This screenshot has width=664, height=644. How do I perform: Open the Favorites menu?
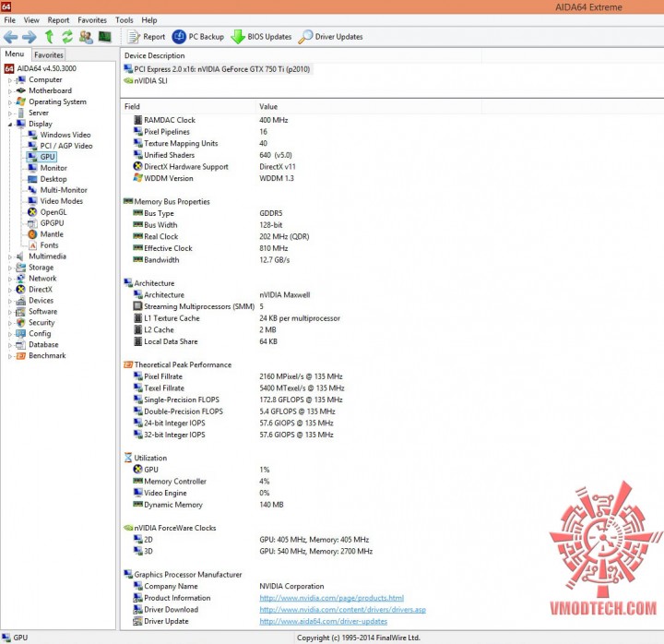(92, 20)
